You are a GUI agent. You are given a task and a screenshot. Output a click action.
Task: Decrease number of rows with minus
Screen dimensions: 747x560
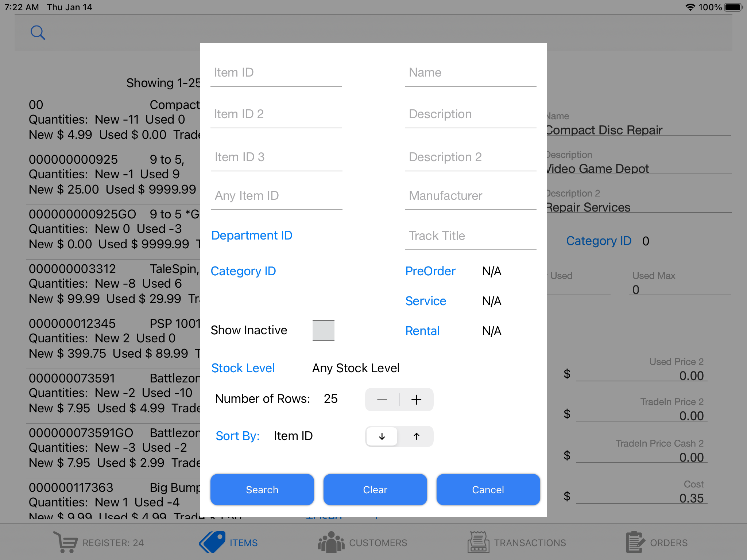382,400
